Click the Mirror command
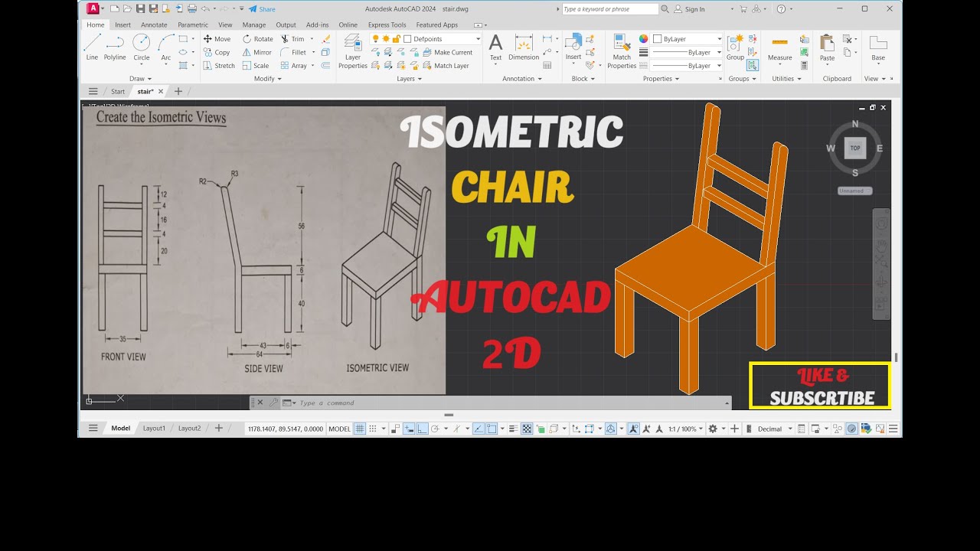 [257, 52]
